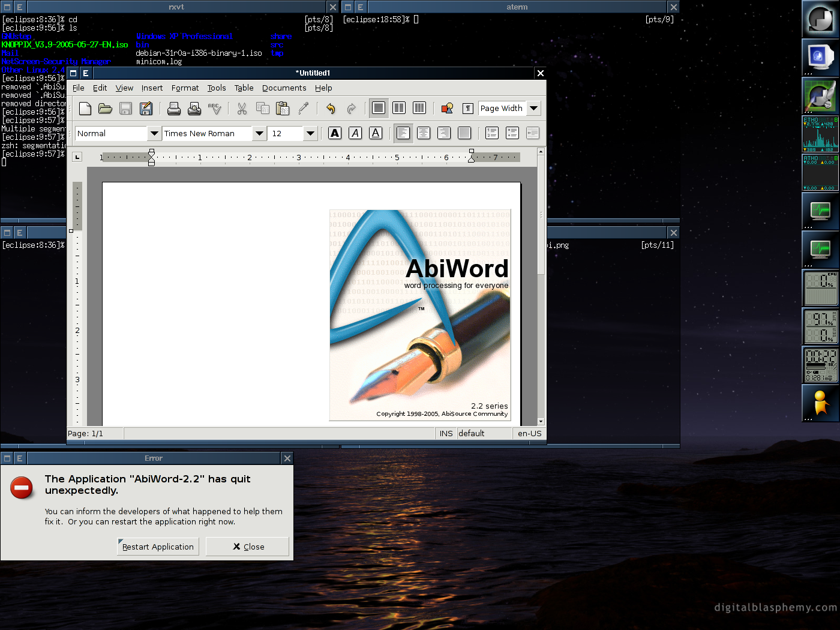Image resolution: width=840 pixels, height=630 pixels.
Task: Click the AbiWord splash image
Action: click(420, 315)
